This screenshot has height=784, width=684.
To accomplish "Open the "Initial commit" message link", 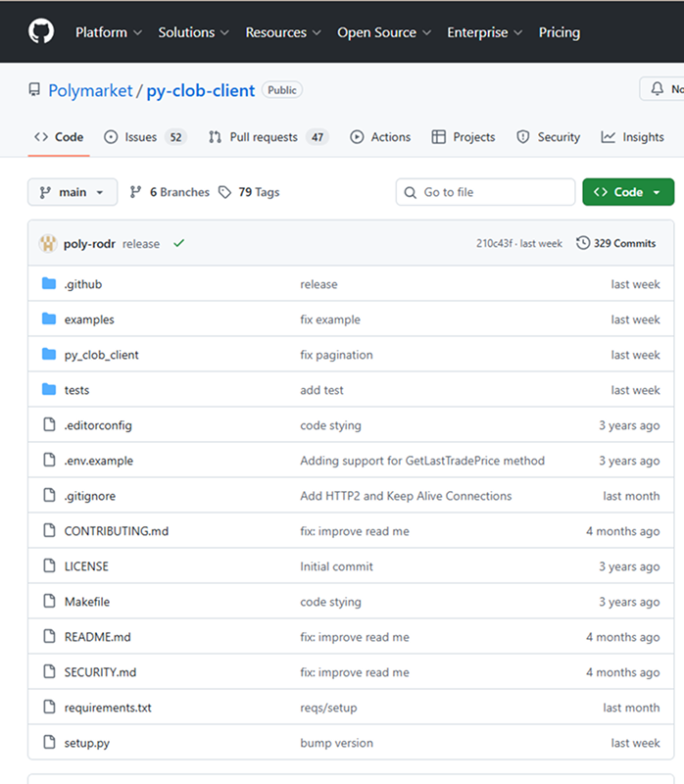I will point(336,566).
